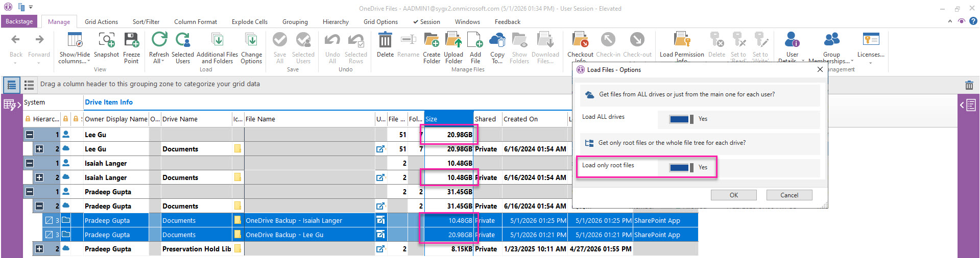Collapse the Lee Gu level 1 row
Screen dimensions: 980x258
[x=30, y=135]
